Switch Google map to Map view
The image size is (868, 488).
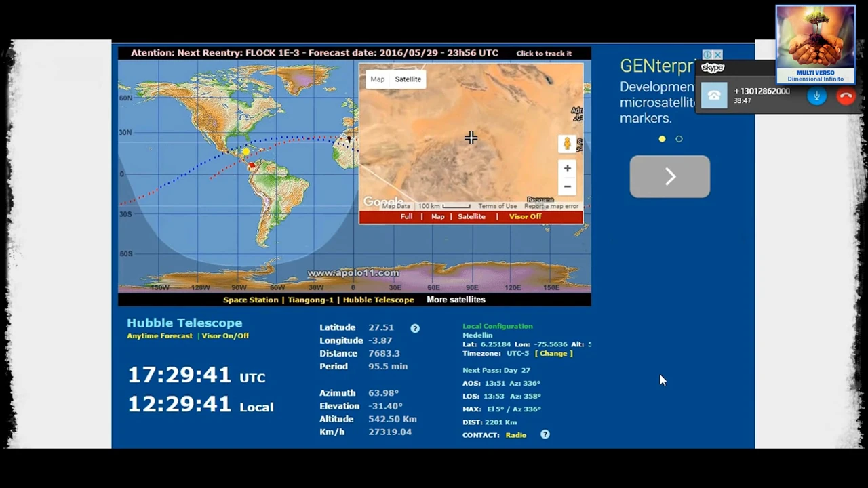click(x=378, y=79)
